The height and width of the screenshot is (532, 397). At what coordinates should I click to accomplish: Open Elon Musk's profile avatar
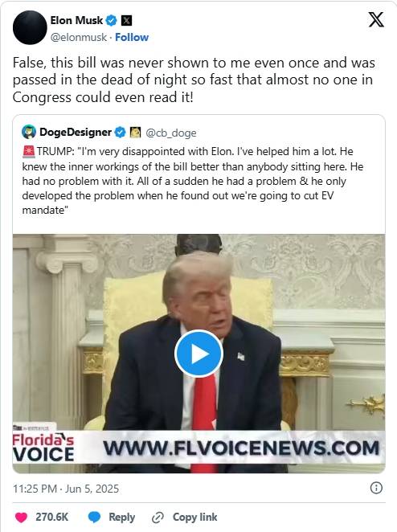[30, 27]
